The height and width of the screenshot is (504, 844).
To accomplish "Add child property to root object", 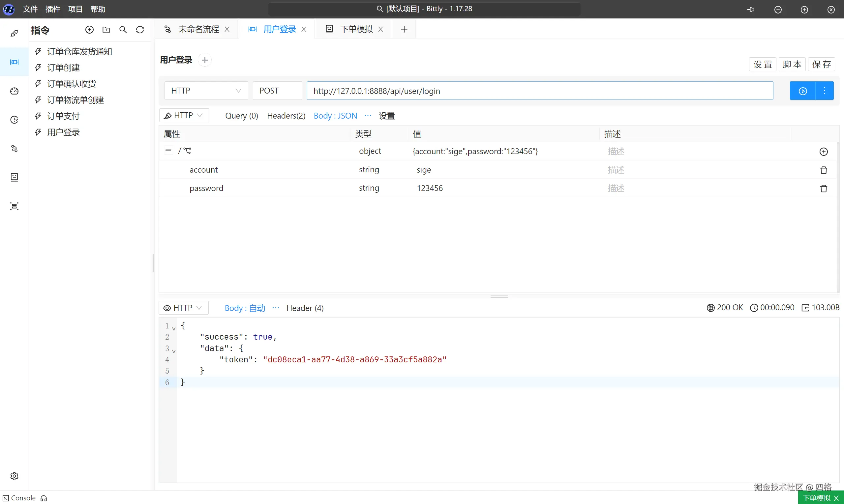I will click(823, 152).
